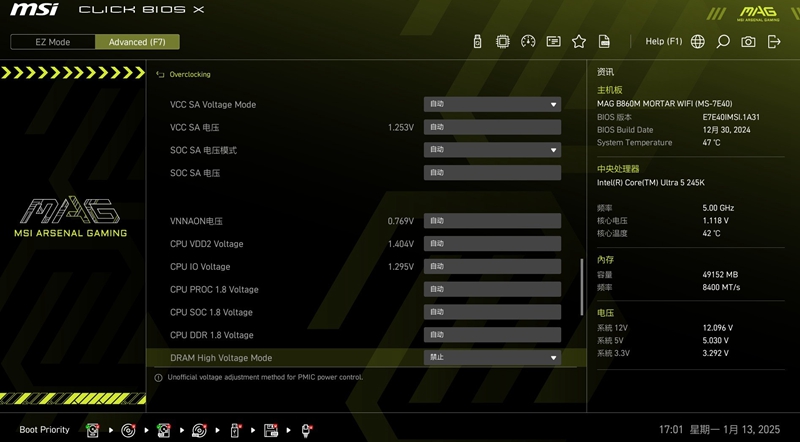
Task: Click the speedometer gauge icon
Action: pos(528,42)
